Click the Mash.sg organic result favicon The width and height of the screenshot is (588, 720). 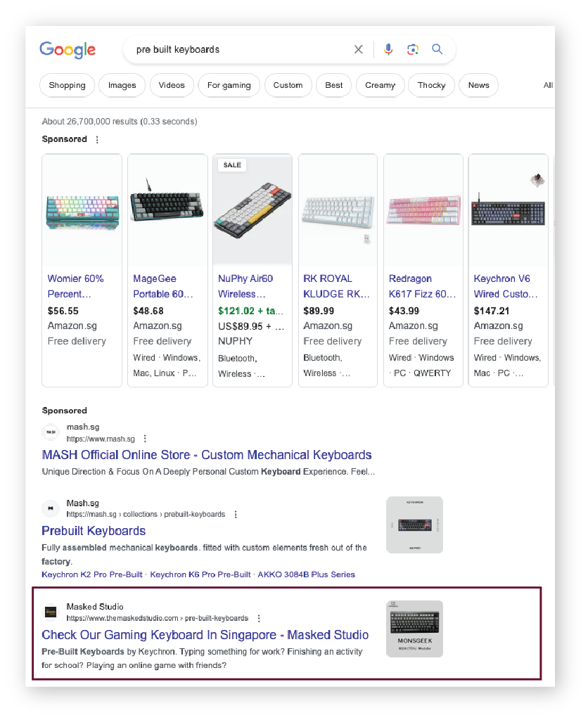coord(51,508)
